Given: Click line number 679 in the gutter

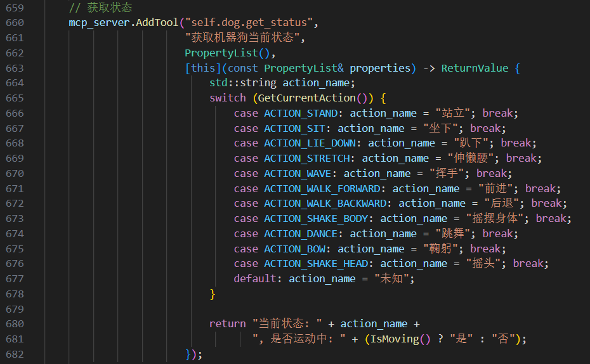Looking at the screenshot, I should click(x=14, y=309).
